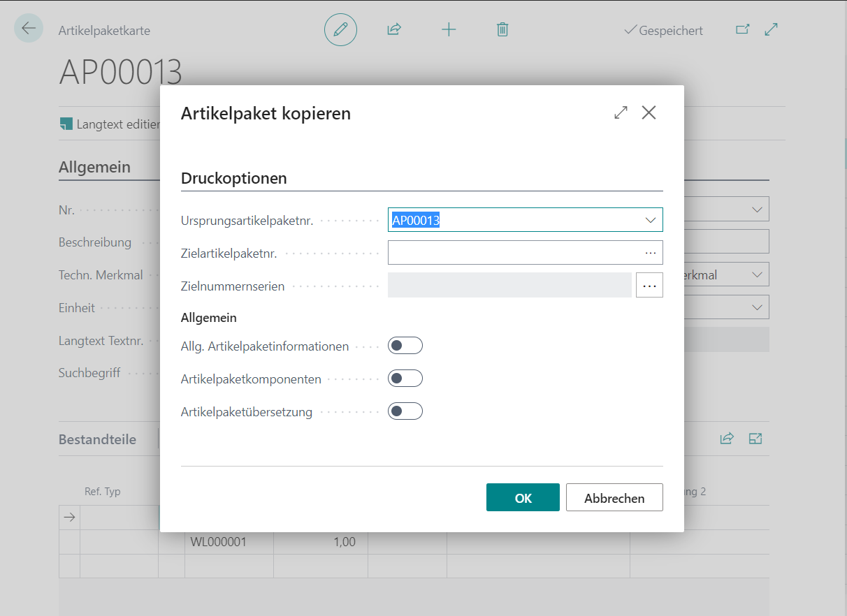Click the share icon in header
Image resolution: width=847 pixels, height=616 pixels.
394,29
